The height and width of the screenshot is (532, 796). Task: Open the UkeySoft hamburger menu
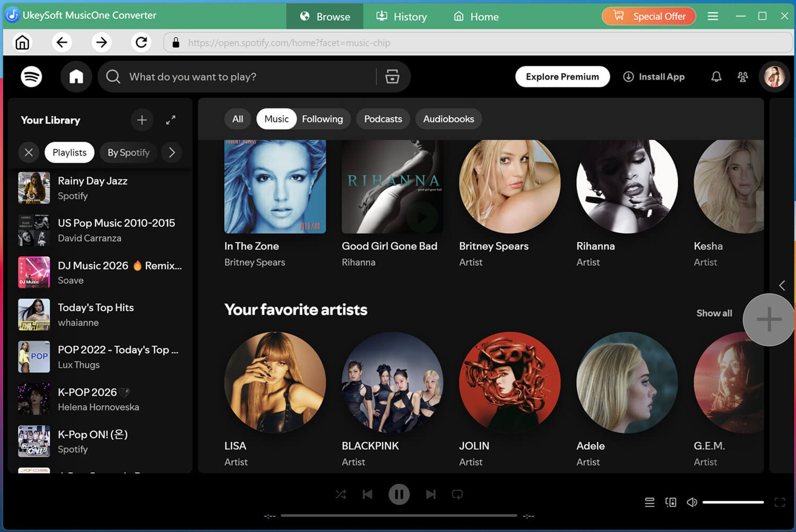point(713,16)
